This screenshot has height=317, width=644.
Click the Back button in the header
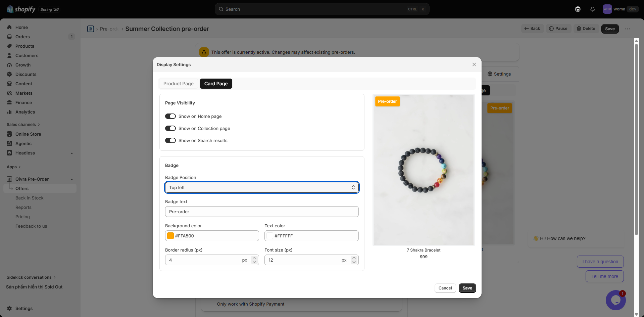pyautogui.click(x=532, y=29)
